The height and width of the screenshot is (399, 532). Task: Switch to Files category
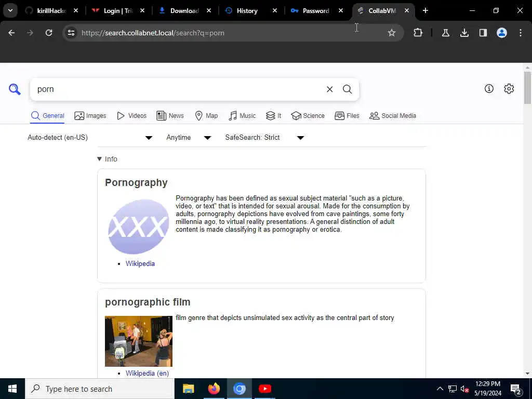coord(347,116)
